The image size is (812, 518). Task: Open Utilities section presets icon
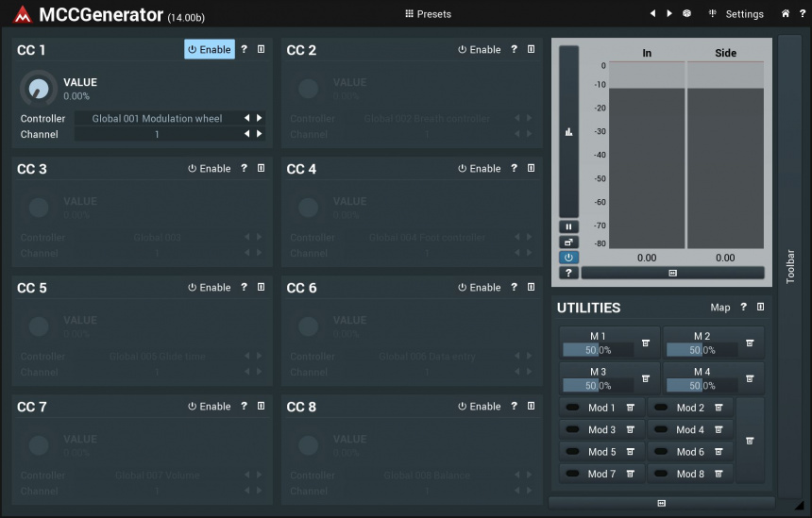tap(760, 307)
